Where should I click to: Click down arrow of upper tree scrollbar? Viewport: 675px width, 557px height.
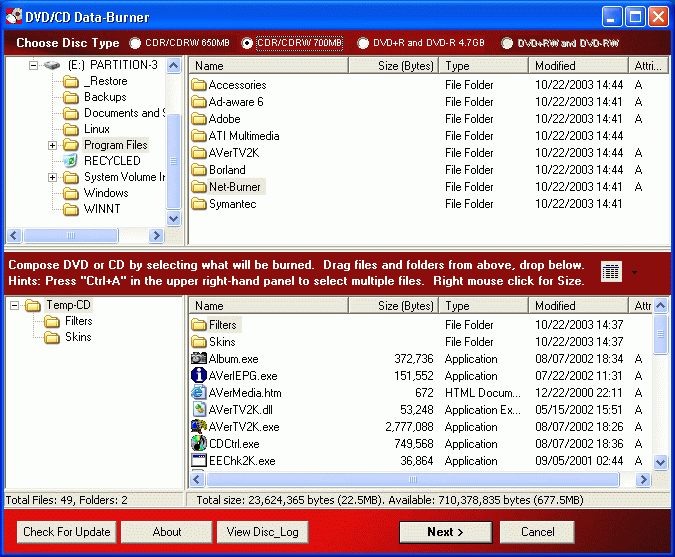[x=173, y=219]
